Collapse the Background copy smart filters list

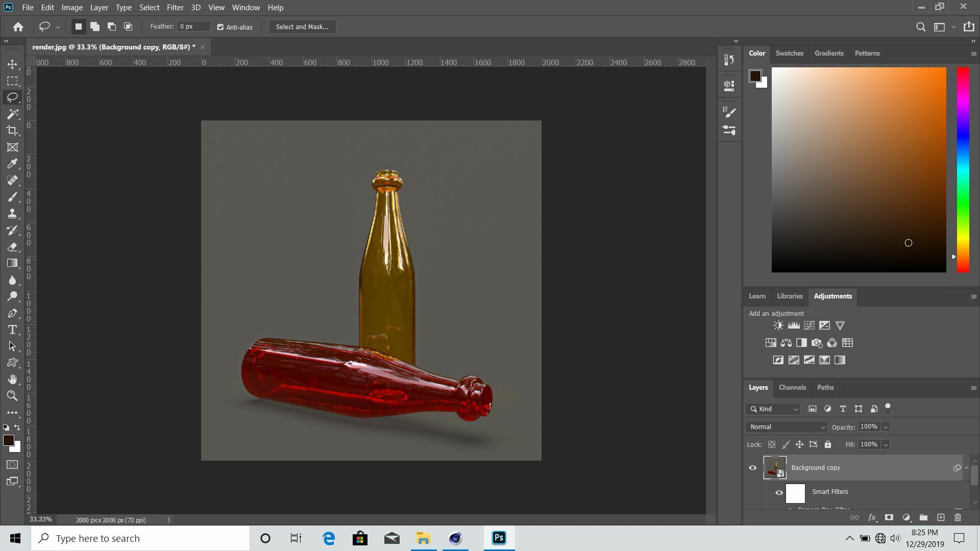966,468
